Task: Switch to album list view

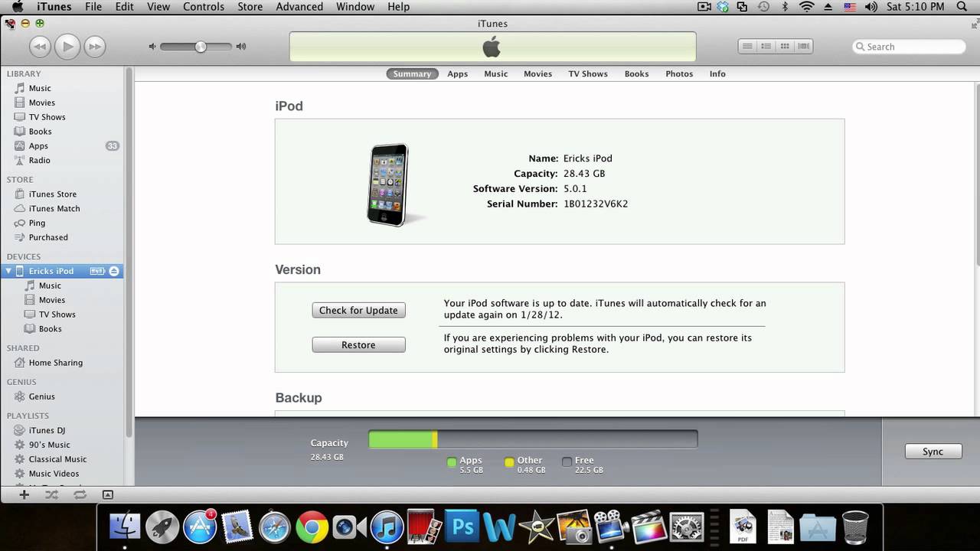Action: point(766,47)
